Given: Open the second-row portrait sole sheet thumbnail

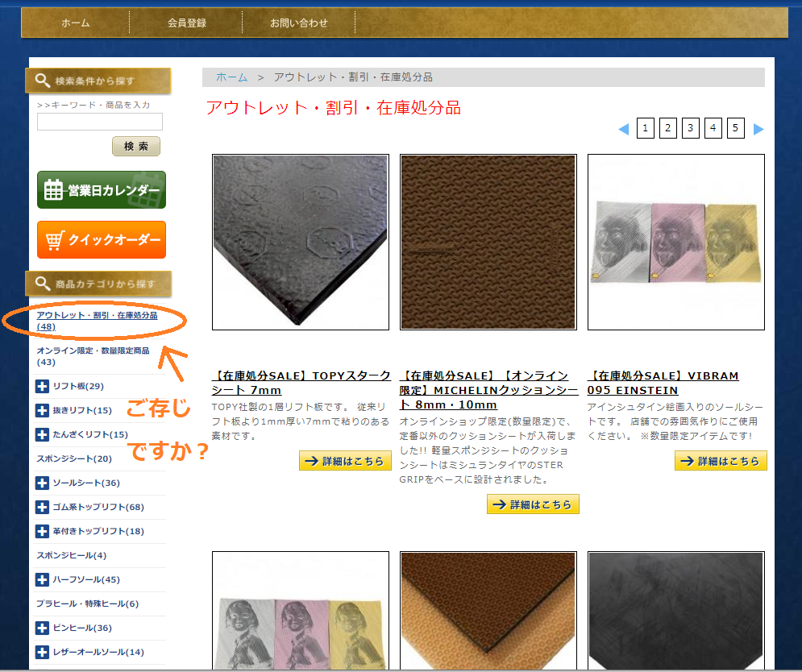Looking at the screenshot, I should 301,611.
